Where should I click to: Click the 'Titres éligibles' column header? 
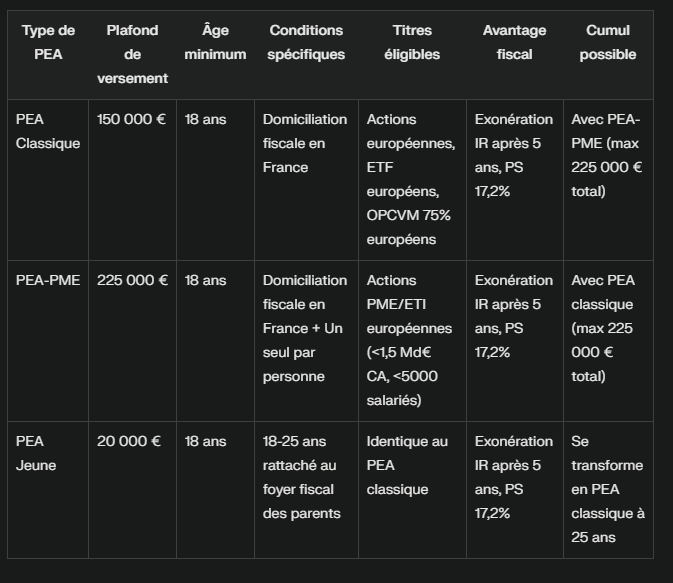(x=412, y=55)
